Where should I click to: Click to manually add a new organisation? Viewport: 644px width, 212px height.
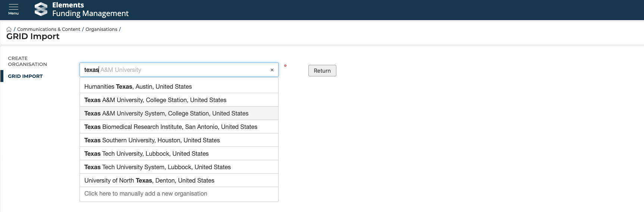tap(146, 194)
